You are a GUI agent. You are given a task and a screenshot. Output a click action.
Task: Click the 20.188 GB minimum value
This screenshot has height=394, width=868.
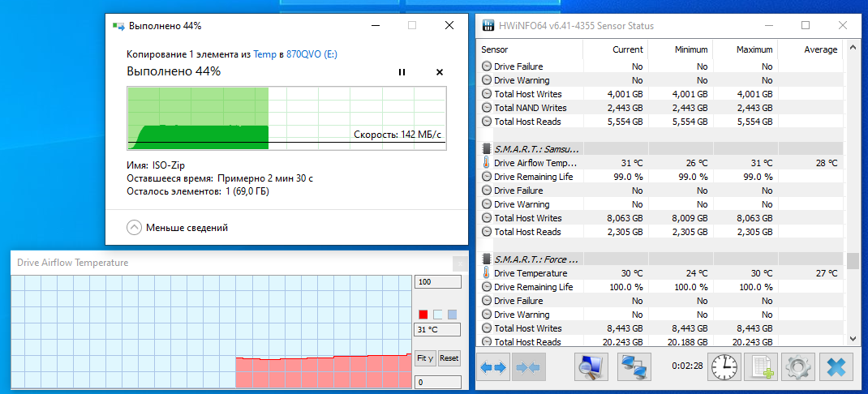pos(686,342)
